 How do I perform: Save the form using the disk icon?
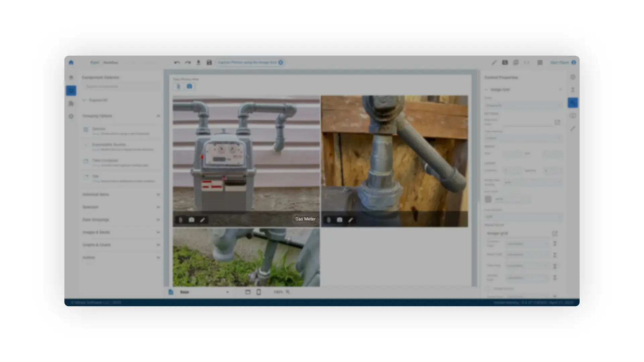209,62
